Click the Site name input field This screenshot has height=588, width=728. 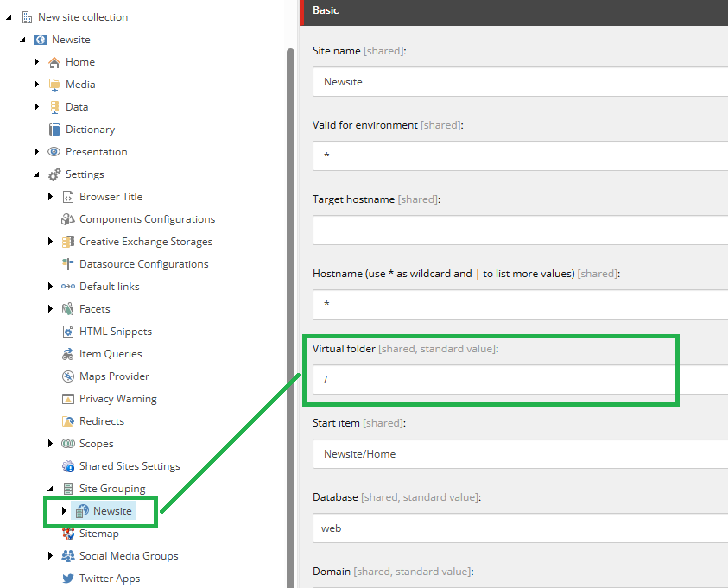[518, 82]
